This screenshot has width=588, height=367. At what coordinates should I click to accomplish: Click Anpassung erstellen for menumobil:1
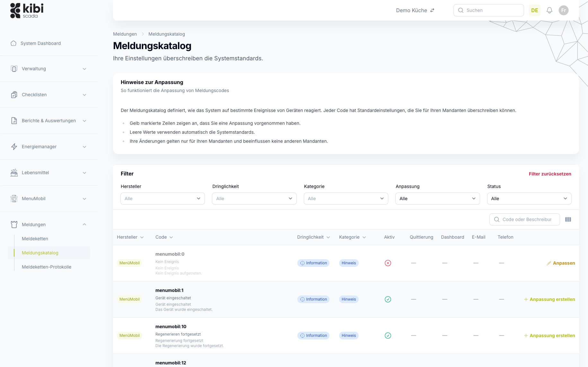click(549, 299)
